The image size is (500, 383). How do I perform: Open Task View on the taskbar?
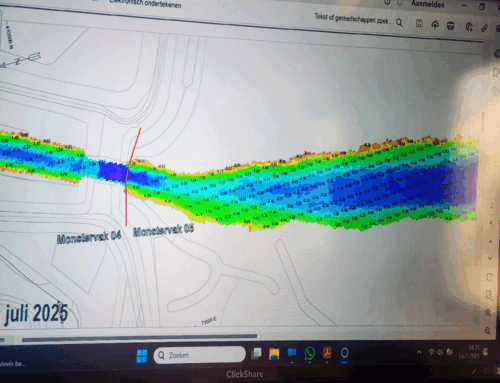(x=256, y=353)
